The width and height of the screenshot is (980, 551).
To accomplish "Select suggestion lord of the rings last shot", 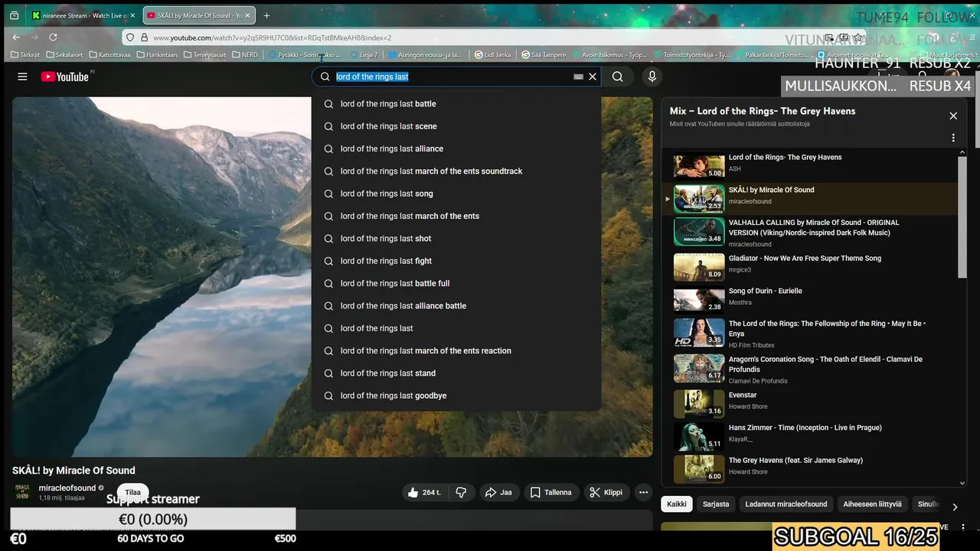I will tap(456, 239).
